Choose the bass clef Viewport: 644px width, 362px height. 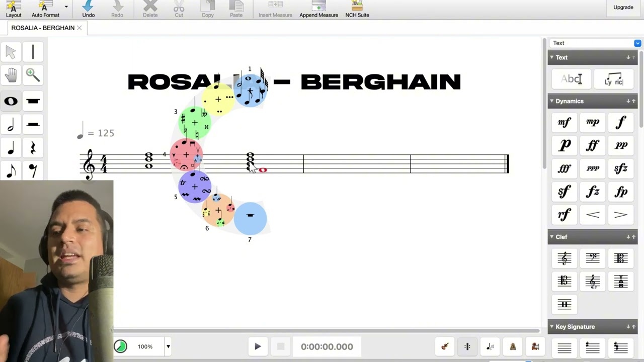tap(593, 258)
